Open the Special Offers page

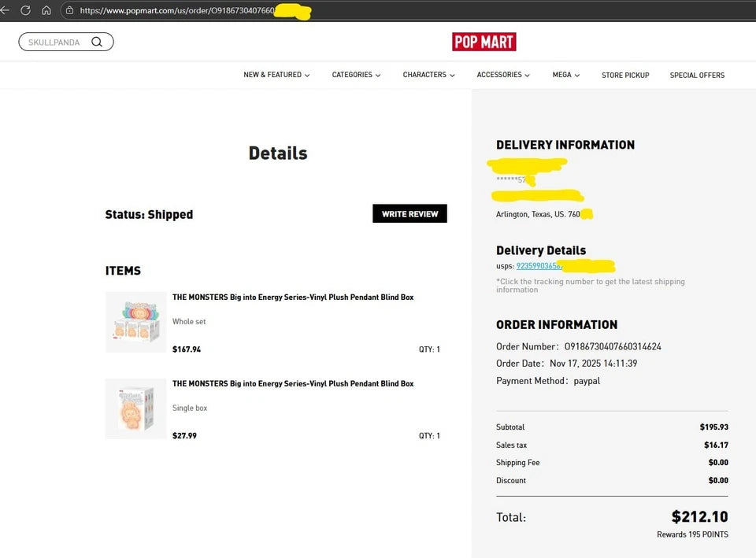coord(697,75)
